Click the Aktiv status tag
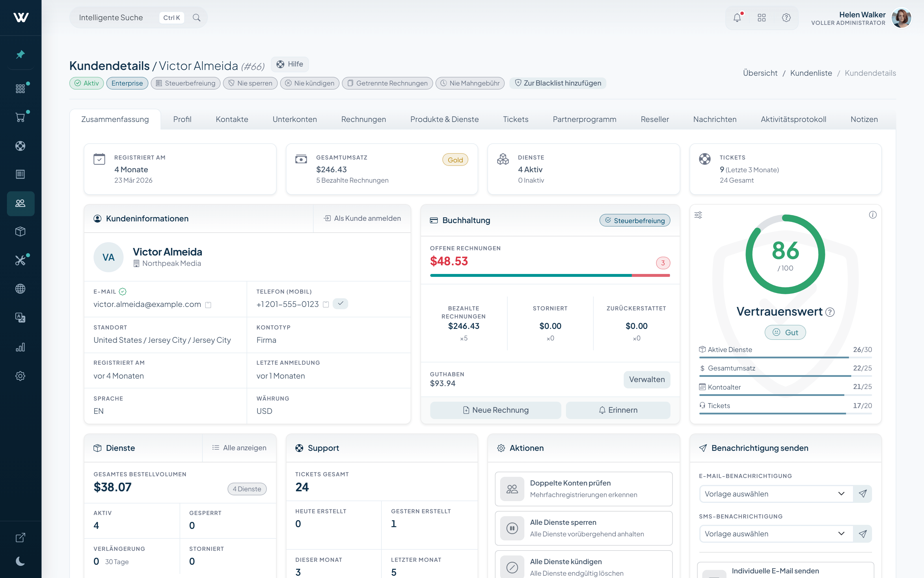This screenshot has width=924, height=578. (87, 83)
